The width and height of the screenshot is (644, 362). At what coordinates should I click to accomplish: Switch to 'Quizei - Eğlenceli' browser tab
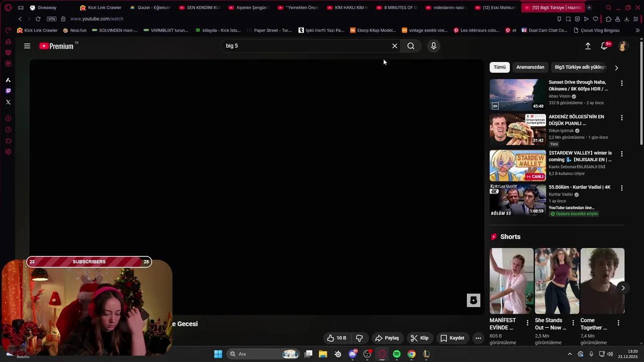coord(150,8)
